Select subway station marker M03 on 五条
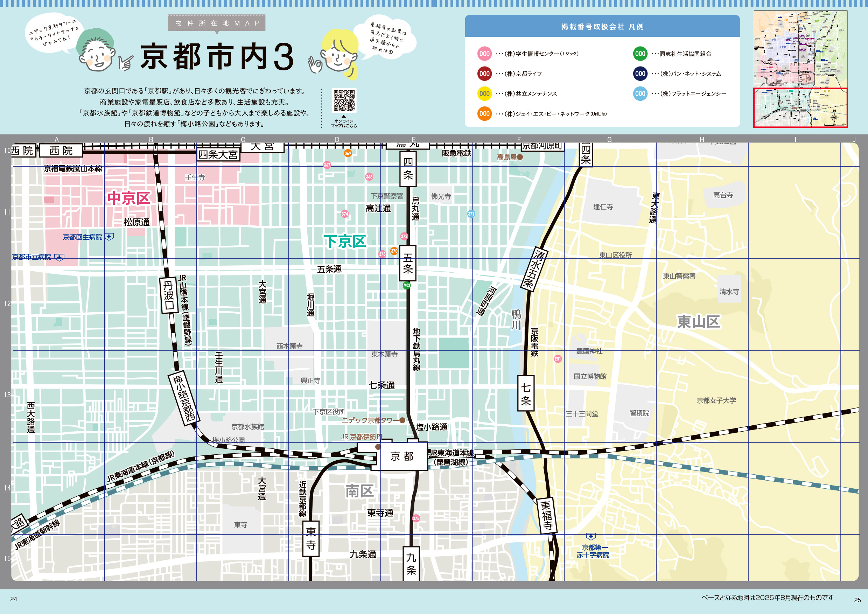868x614 pixels. click(406, 287)
